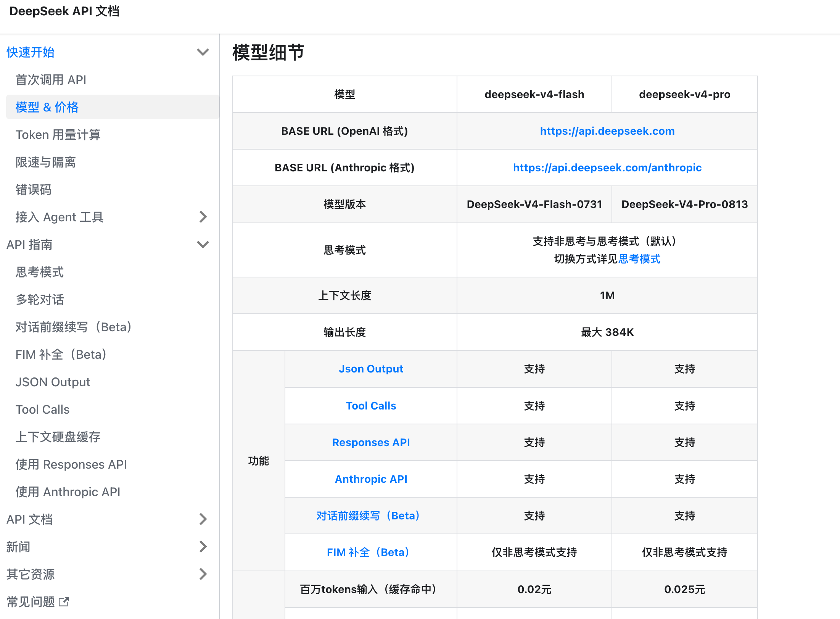Open Token 用量计算 page
This screenshot has width=840, height=619.
[58, 135]
